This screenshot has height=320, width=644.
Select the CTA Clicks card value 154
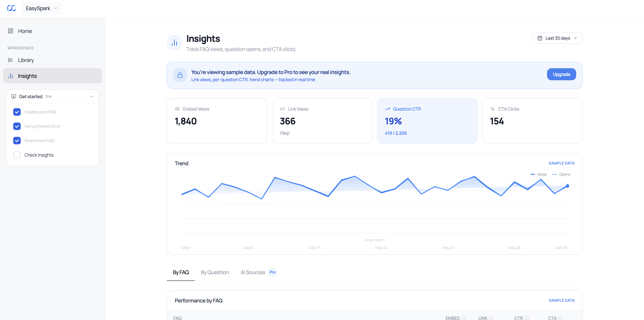(497, 121)
